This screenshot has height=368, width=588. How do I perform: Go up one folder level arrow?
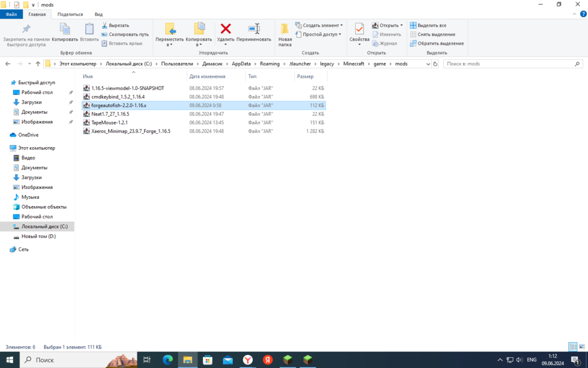tap(38, 64)
